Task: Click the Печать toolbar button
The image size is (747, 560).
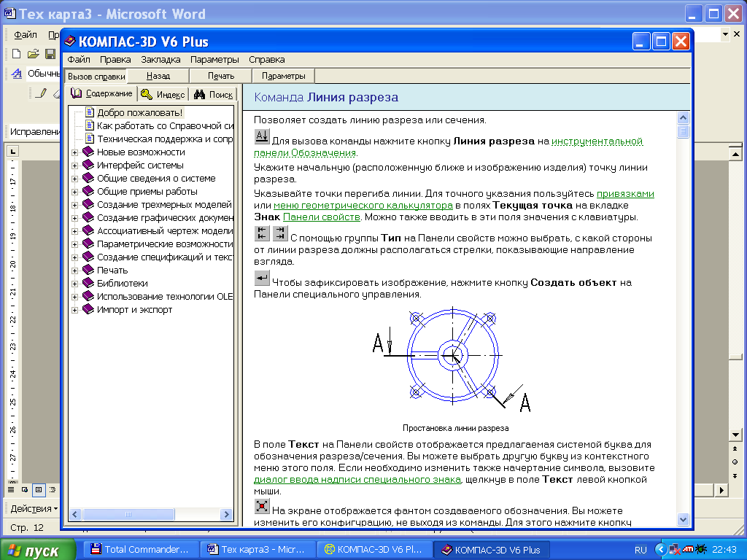Action: 221,76
